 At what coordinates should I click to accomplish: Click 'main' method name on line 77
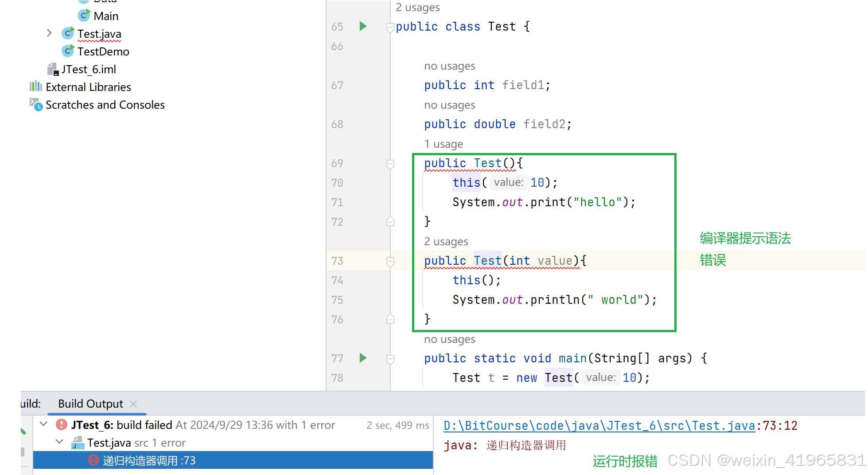point(573,358)
